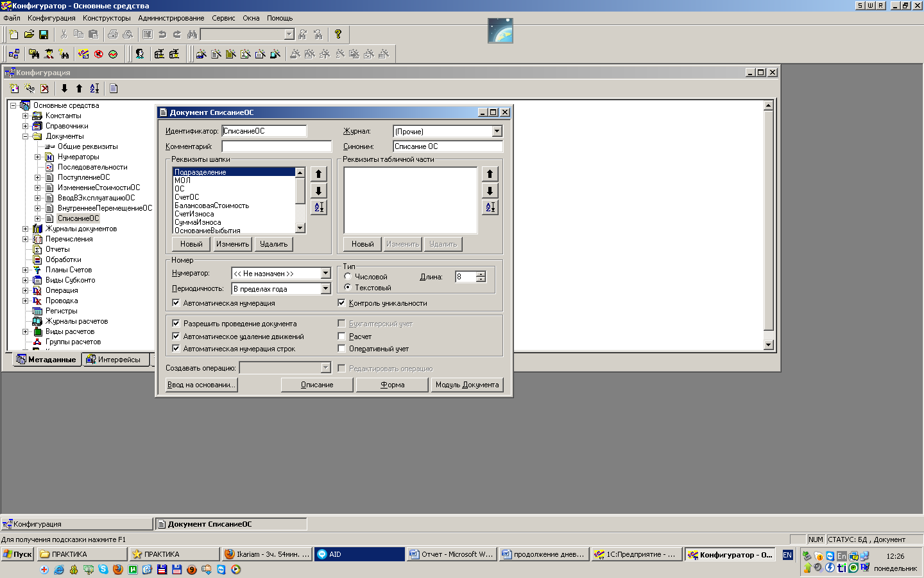This screenshot has width=924, height=578.
Task: Click Конфигурация window scrollbar down arrow
Action: click(768, 345)
